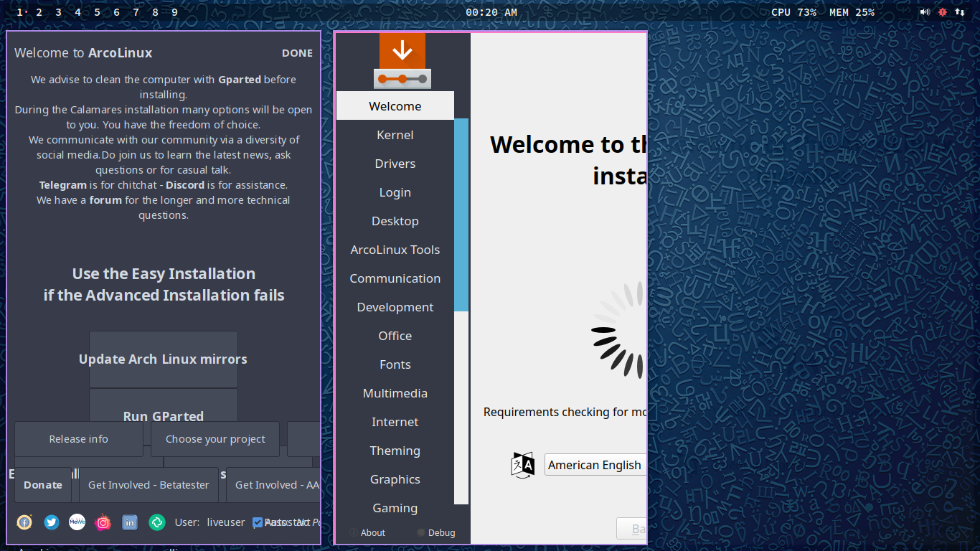Open ArcoLinux Tools sidebar step
Viewport: 980px width, 551px height.
[x=395, y=250]
